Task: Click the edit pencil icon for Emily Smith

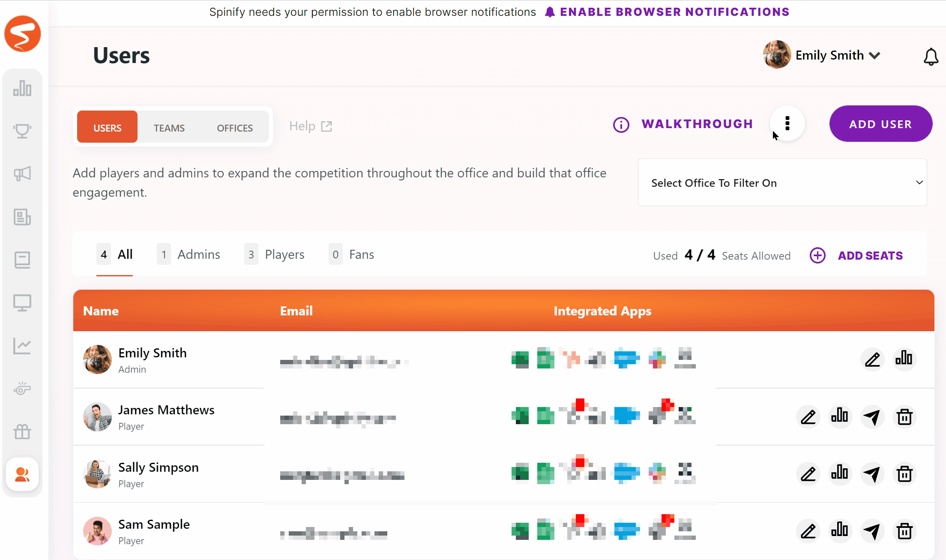Action: (x=872, y=359)
